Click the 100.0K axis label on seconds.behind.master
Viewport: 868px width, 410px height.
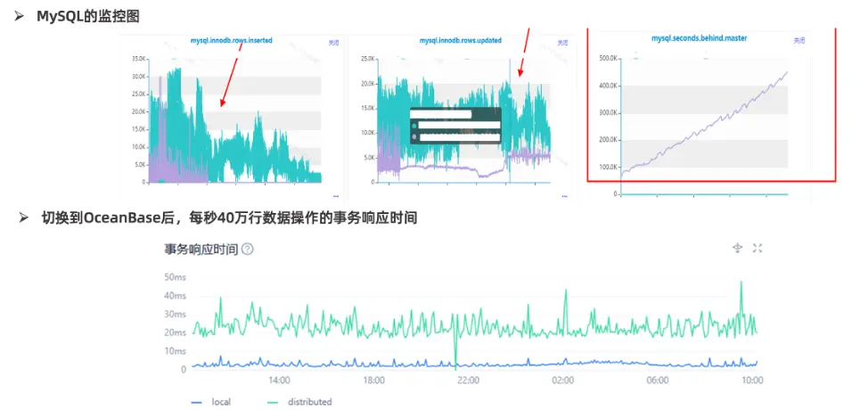(x=609, y=167)
